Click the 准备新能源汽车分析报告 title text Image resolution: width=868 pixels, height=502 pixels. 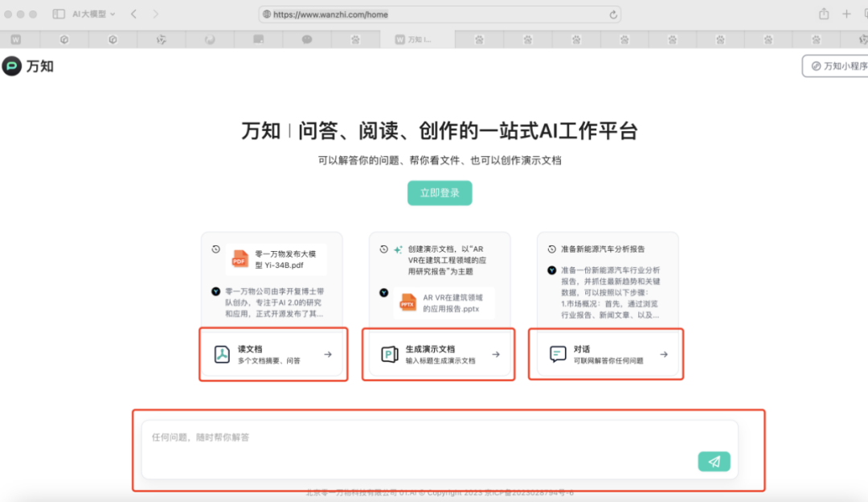click(x=603, y=249)
